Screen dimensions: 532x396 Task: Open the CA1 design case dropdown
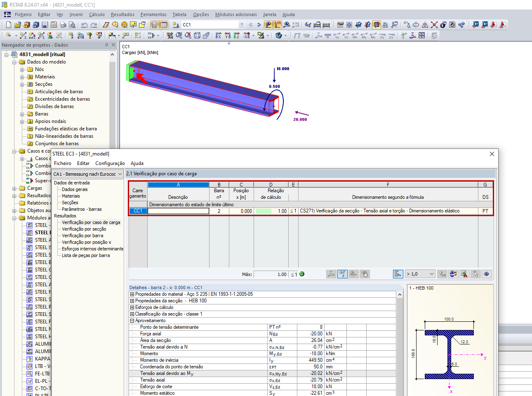pos(120,174)
